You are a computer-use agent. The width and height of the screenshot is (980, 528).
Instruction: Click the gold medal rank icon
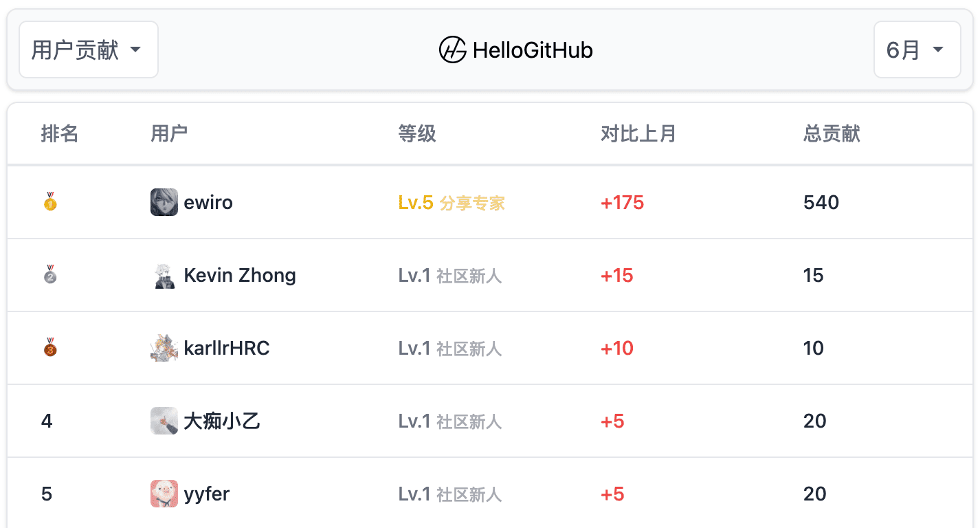click(50, 201)
